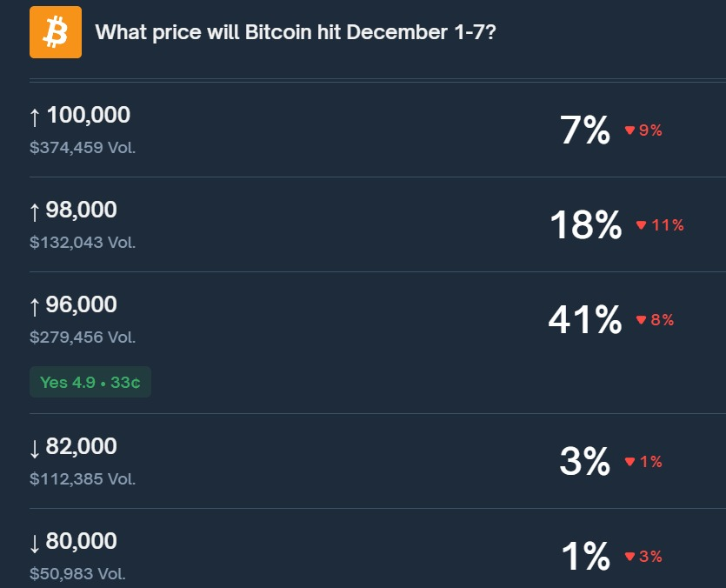Click the red down-triangle next to 11%
The width and height of the screenshot is (726, 588).
point(641,225)
